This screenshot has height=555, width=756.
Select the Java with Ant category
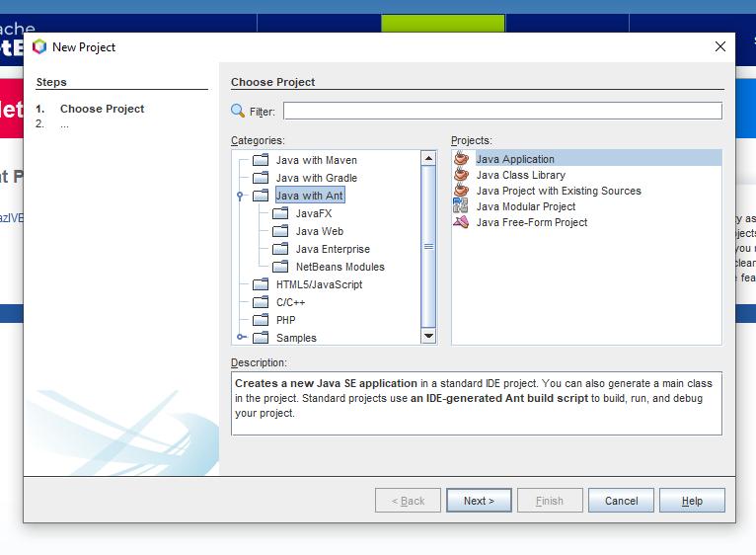click(310, 196)
